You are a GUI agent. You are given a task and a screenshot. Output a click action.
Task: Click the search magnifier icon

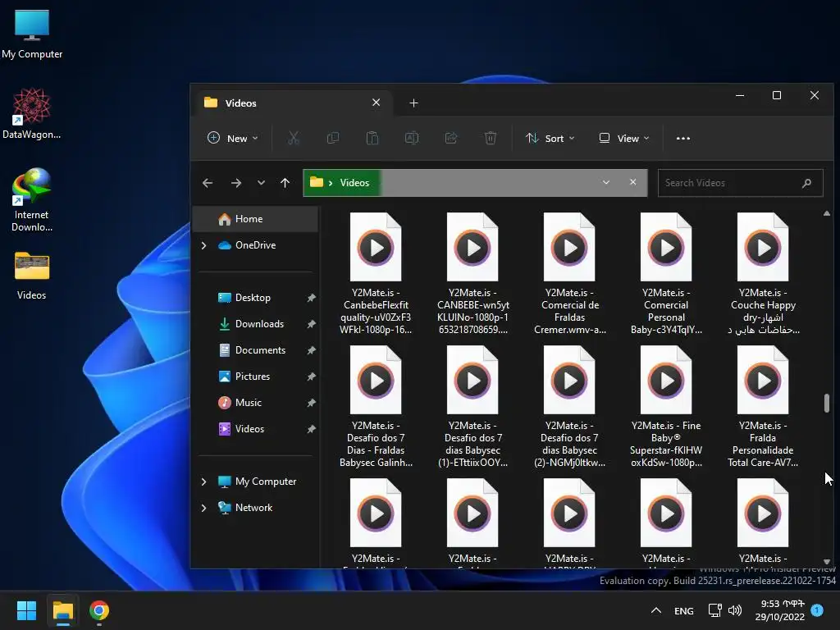[807, 183]
